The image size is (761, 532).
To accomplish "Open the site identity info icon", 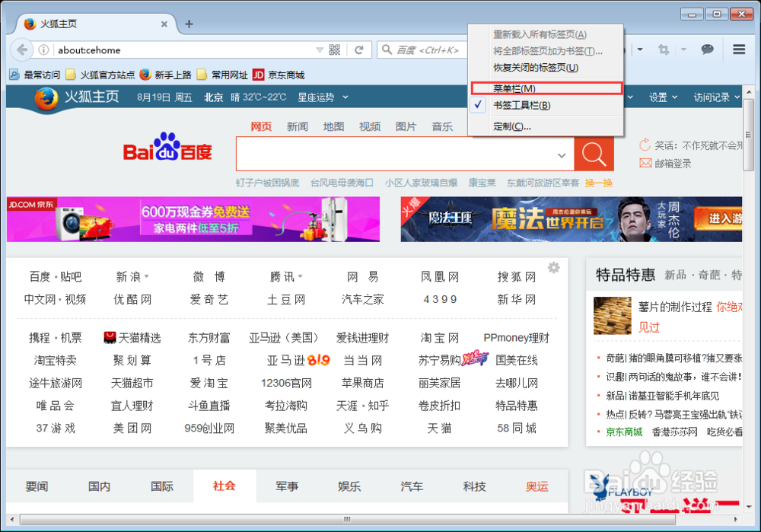I will (x=43, y=50).
